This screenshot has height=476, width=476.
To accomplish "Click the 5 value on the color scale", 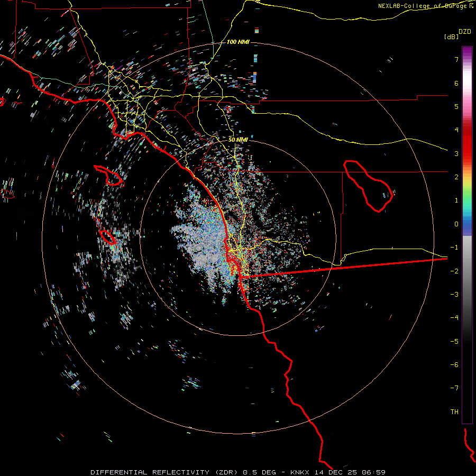I will click(x=456, y=106).
